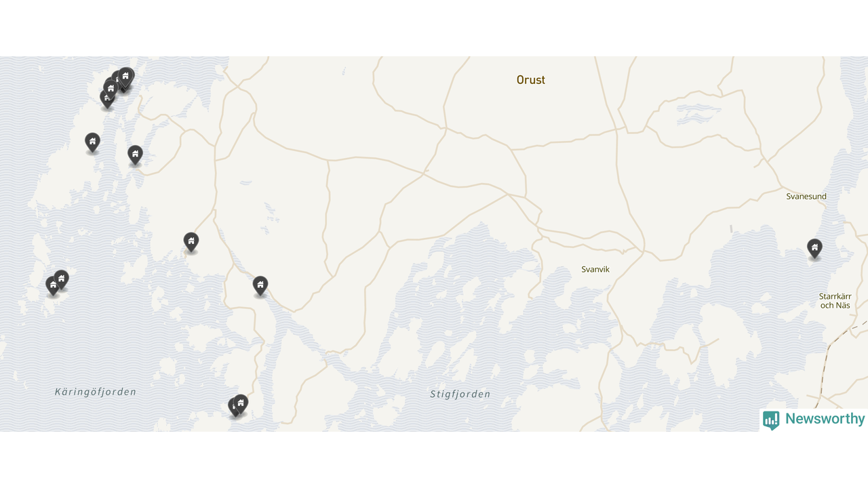Select the Käringöfjorden water label
868x488 pixels.
(96, 392)
